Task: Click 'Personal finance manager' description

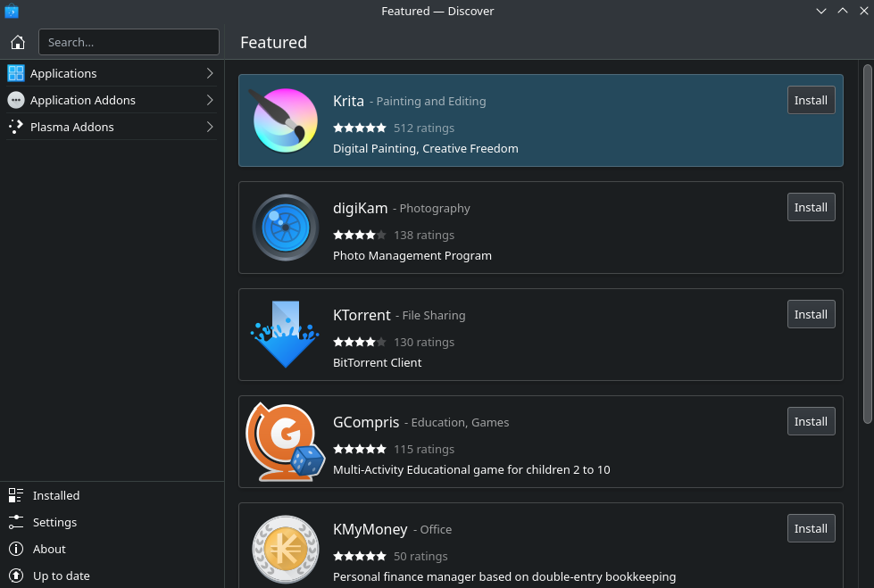Action: point(504,577)
